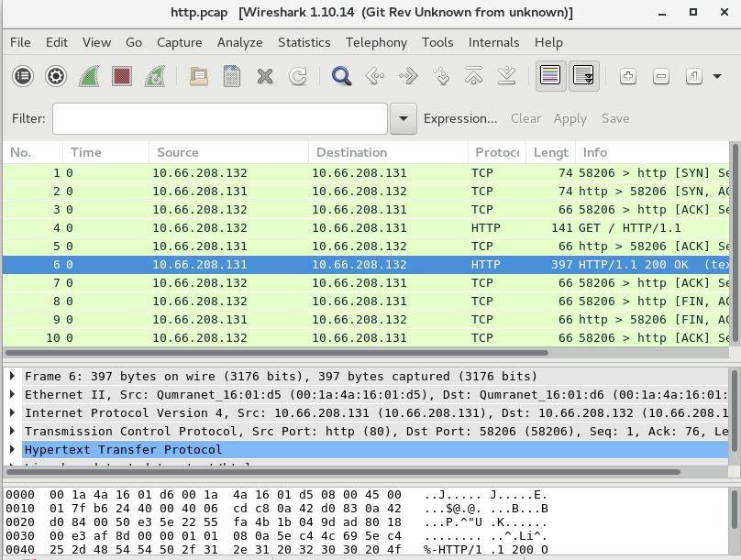Screen dimensions: 741x560
Task: Open the Tools menu
Action: coord(437,42)
